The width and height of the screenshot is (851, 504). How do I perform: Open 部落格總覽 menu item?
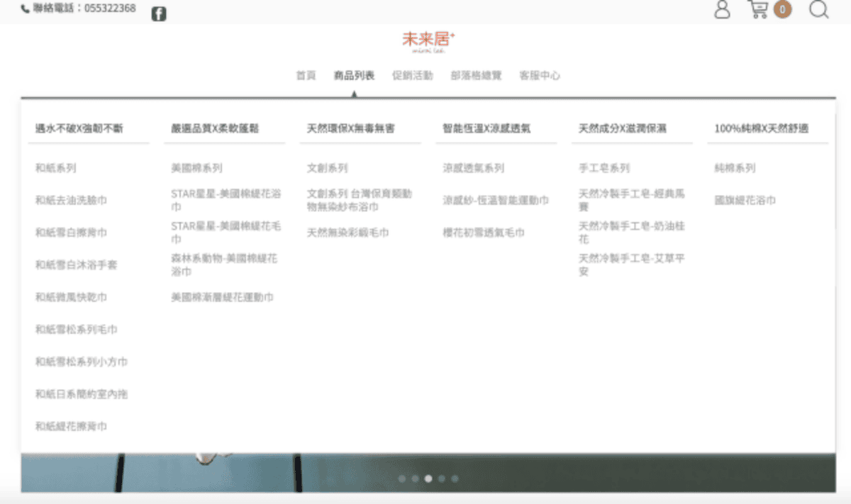coord(476,75)
